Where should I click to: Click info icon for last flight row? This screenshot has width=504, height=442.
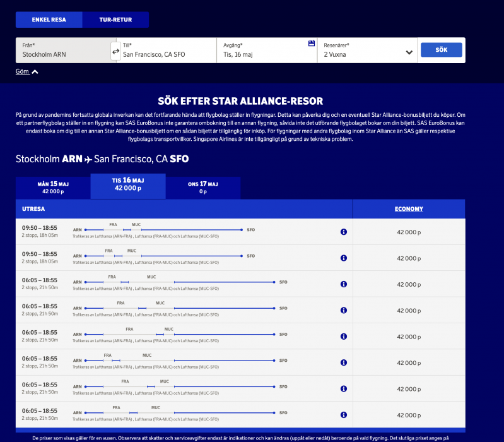click(x=344, y=415)
